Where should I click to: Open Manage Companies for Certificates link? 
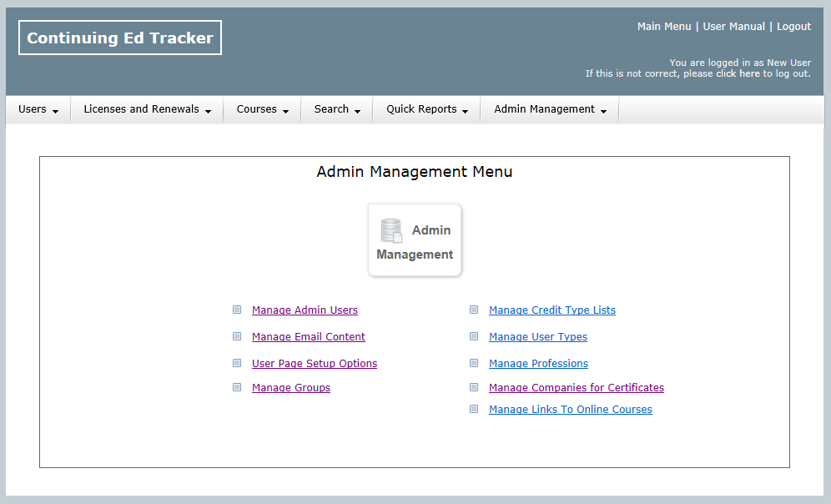[577, 388]
